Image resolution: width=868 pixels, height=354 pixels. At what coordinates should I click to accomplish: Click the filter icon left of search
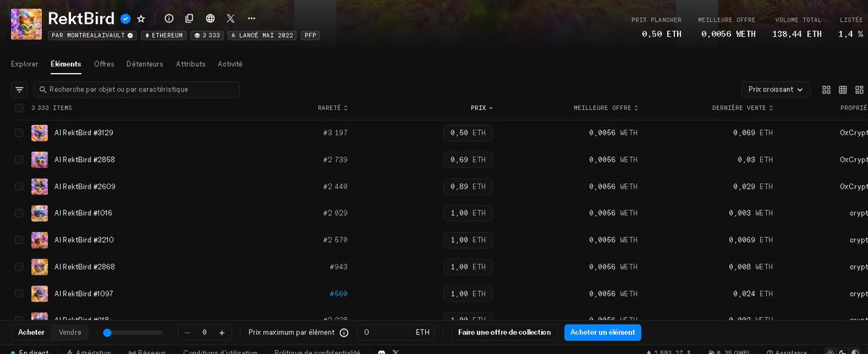(20, 90)
